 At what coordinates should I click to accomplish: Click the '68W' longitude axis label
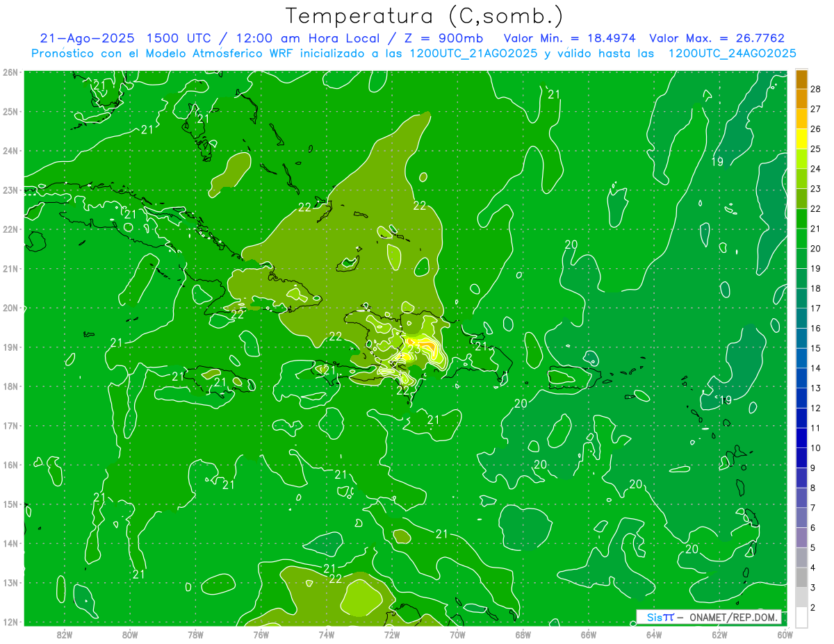click(x=523, y=634)
